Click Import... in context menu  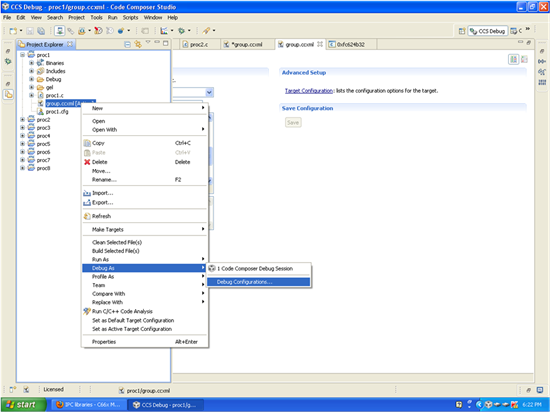[x=144, y=193]
